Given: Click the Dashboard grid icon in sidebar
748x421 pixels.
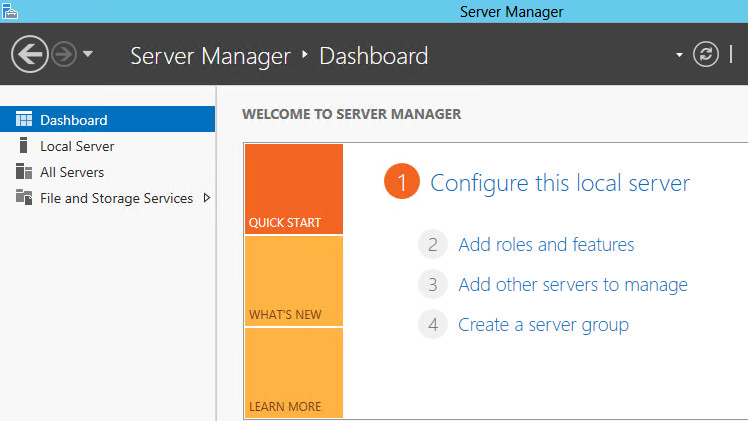Looking at the screenshot, I should (x=24, y=120).
